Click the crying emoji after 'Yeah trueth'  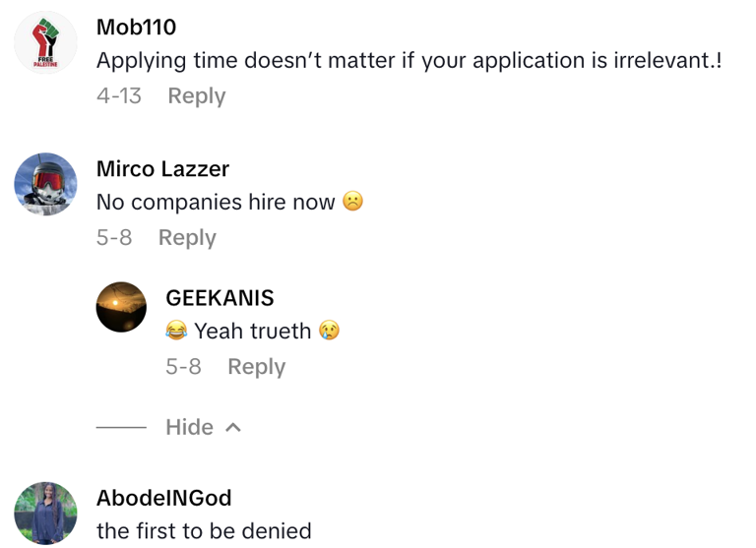click(329, 332)
